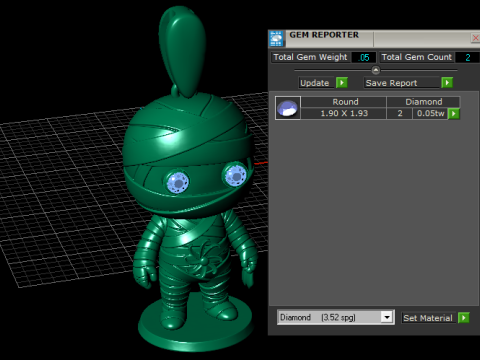Click the Total Gem Count value 2
This screenshot has width=480, height=360.
(467, 57)
